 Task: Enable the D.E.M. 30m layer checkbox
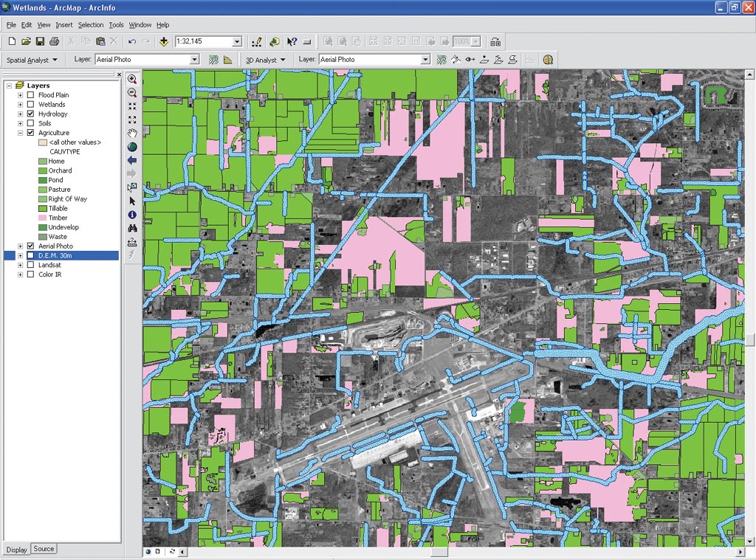pos(31,255)
